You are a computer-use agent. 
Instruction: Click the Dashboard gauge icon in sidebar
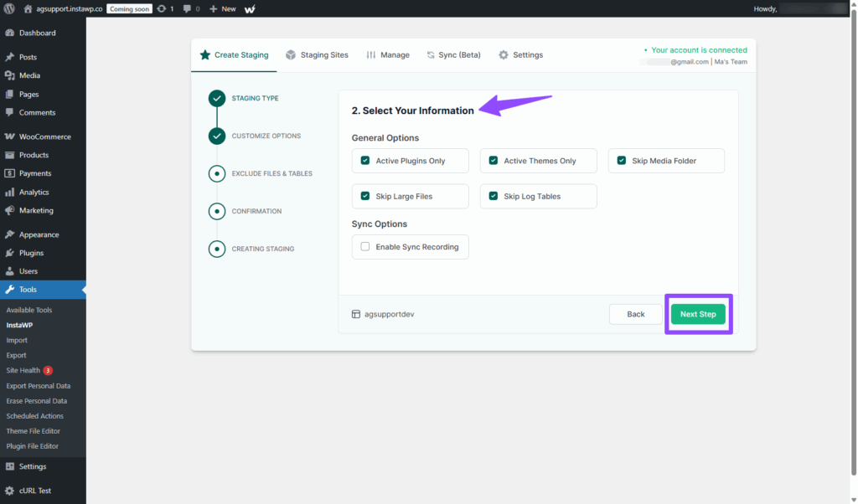9,33
